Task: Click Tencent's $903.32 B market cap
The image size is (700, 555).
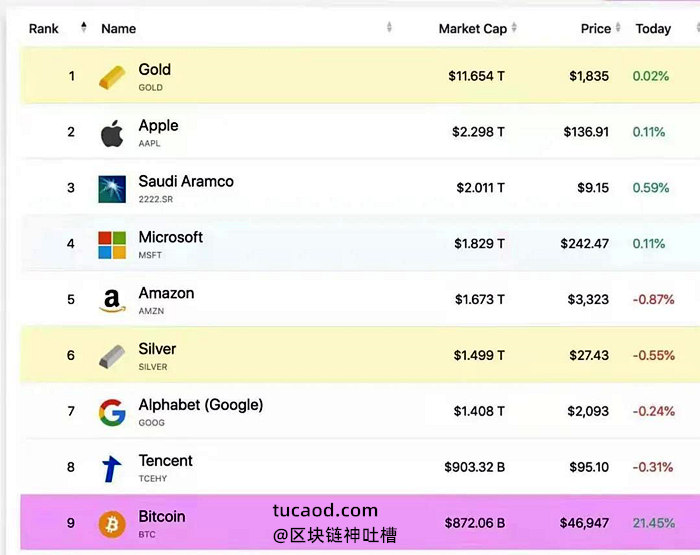Action: point(475,467)
